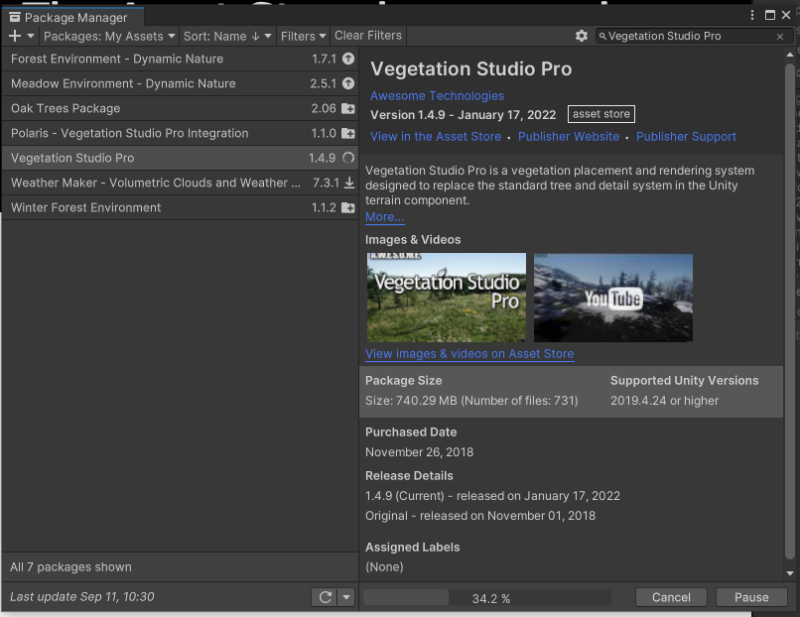Open the Sort: Name dropdown
800x617 pixels.
click(x=226, y=35)
